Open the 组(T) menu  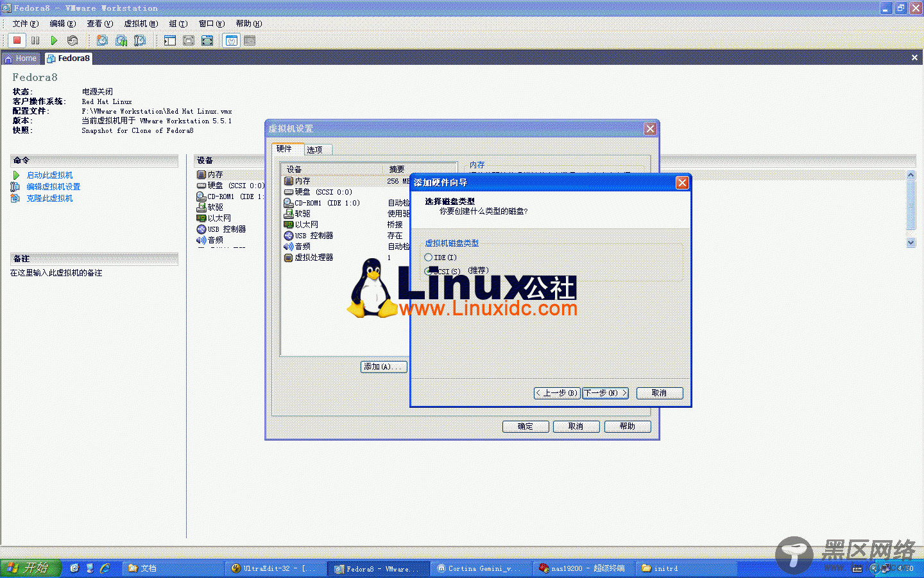pos(178,24)
